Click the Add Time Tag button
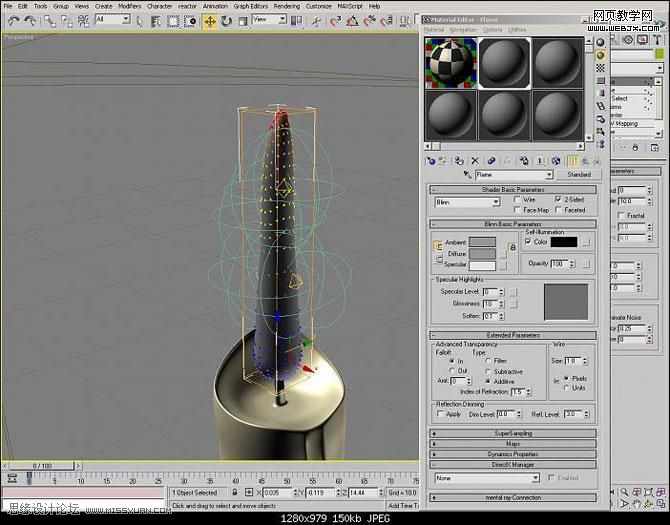 pyautogui.click(x=404, y=506)
